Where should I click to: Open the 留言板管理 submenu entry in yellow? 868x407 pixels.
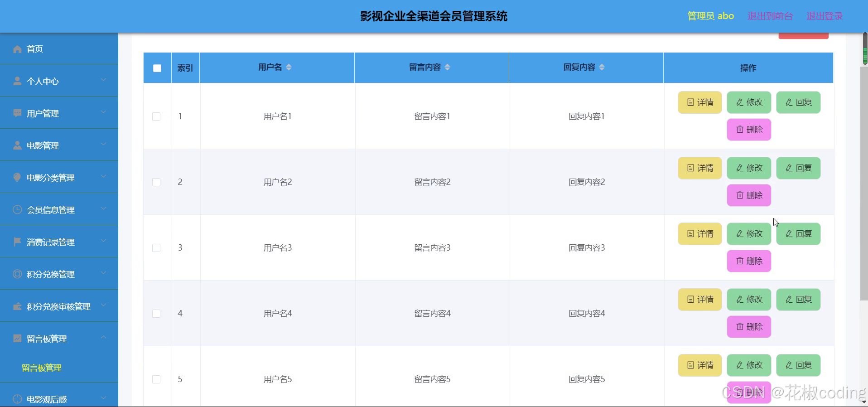pyautogui.click(x=42, y=368)
